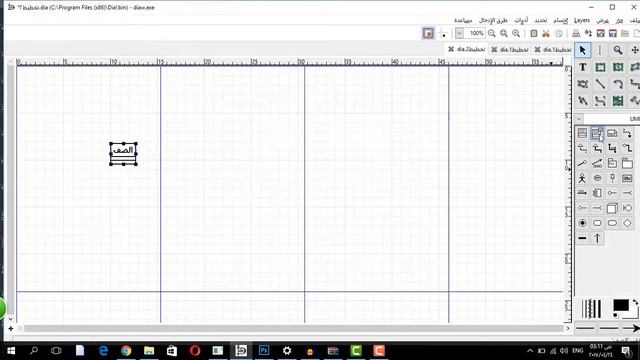This screenshot has height=360, width=640.
Task: Open the end arrow style selector
Action: [x=631, y=328]
